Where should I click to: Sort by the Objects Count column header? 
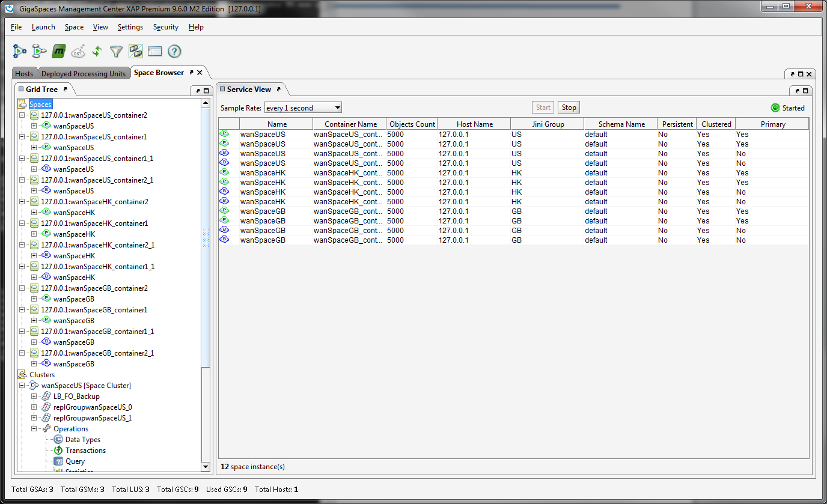click(x=412, y=124)
